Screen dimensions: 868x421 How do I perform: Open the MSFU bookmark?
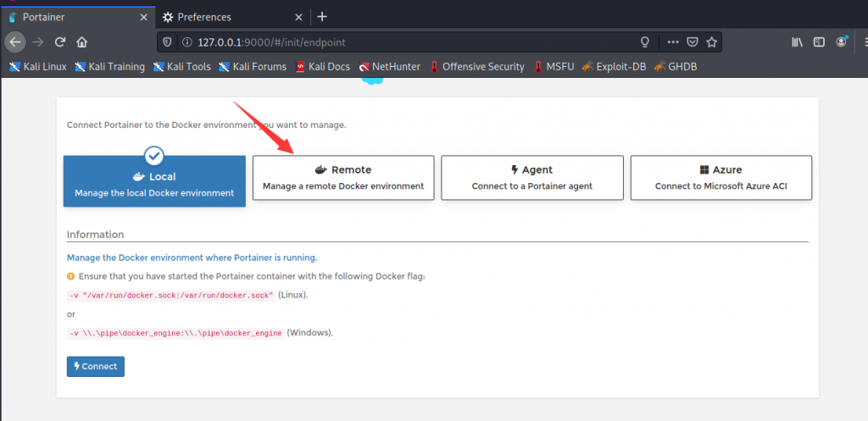point(554,67)
